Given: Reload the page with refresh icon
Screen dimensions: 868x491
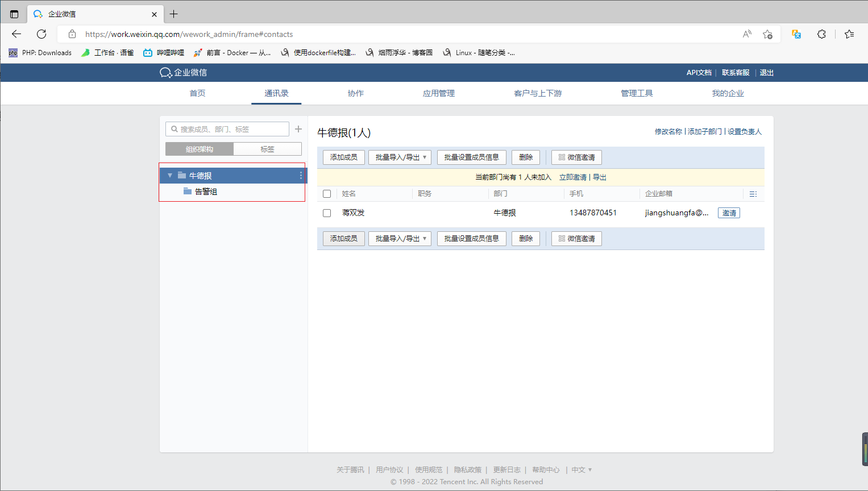Looking at the screenshot, I should (x=41, y=34).
